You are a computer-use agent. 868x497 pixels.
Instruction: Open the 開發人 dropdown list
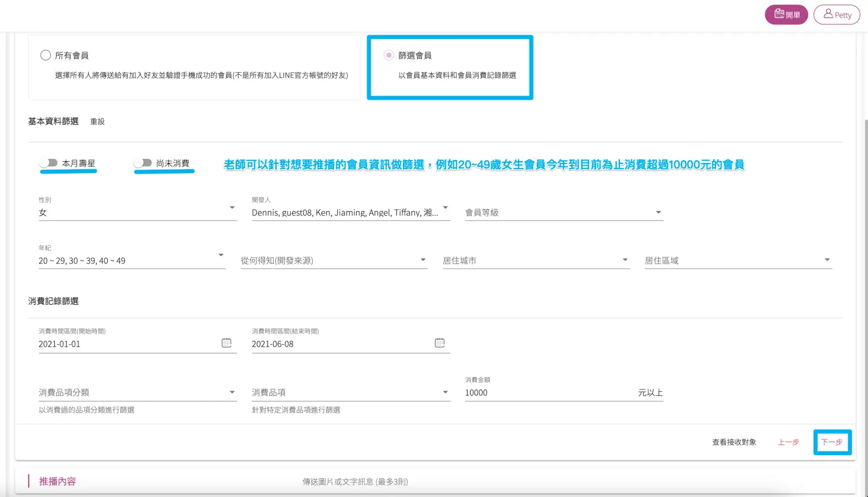[350, 213]
